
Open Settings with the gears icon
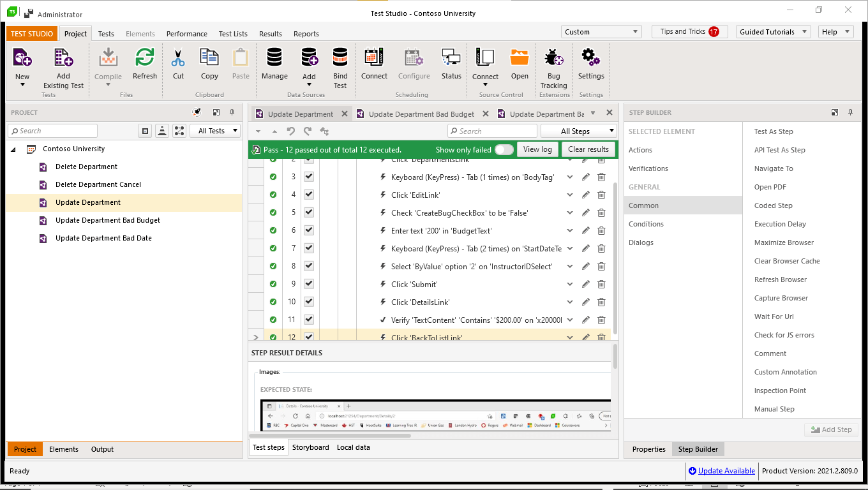coord(591,58)
